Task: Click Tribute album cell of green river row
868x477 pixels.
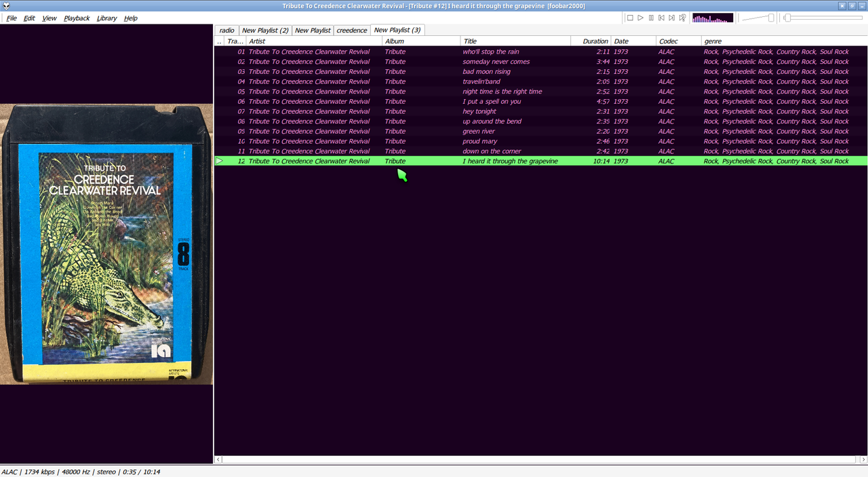Action: pyautogui.click(x=395, y=132)
